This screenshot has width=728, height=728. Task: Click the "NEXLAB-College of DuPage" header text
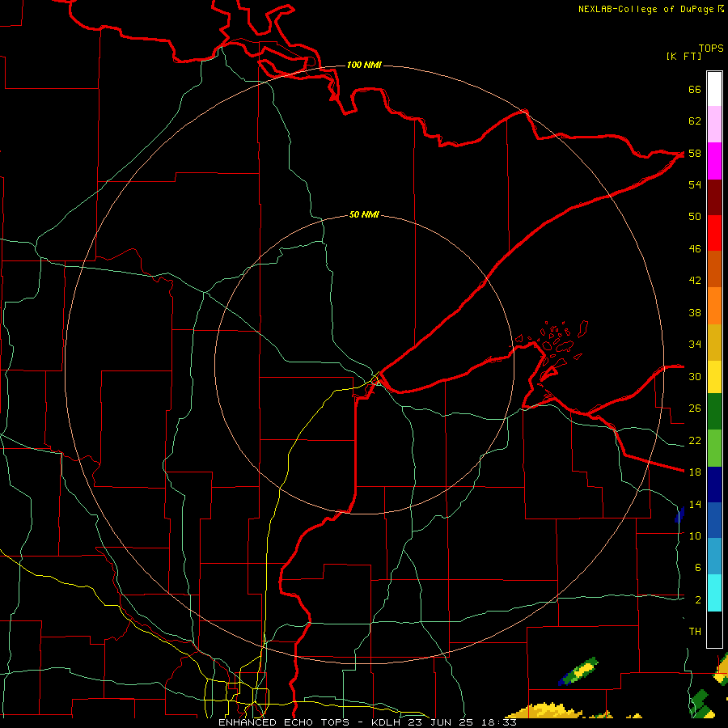[x=646, y=9]
